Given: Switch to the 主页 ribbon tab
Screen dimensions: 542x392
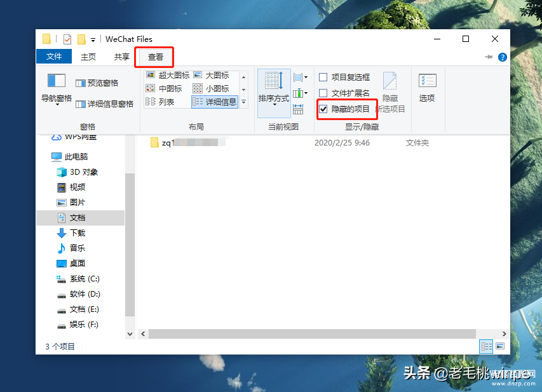Looking at the screenshot, I should 88,57.
